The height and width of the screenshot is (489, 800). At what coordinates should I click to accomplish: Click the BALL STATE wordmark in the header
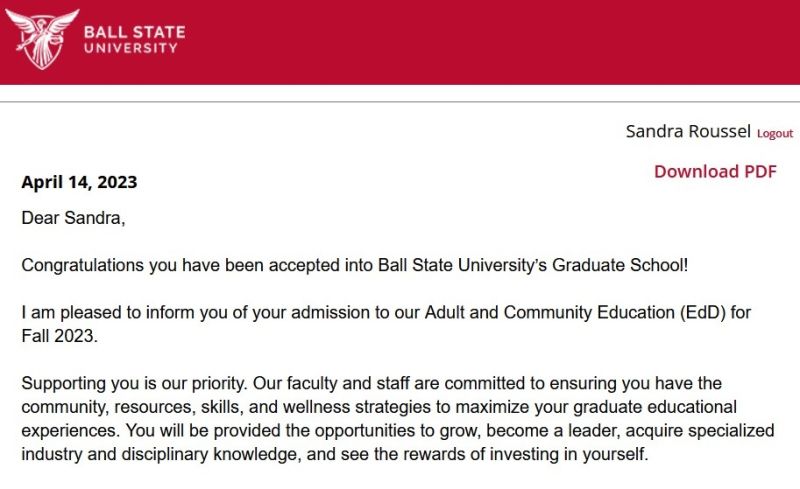coord(134,31)
